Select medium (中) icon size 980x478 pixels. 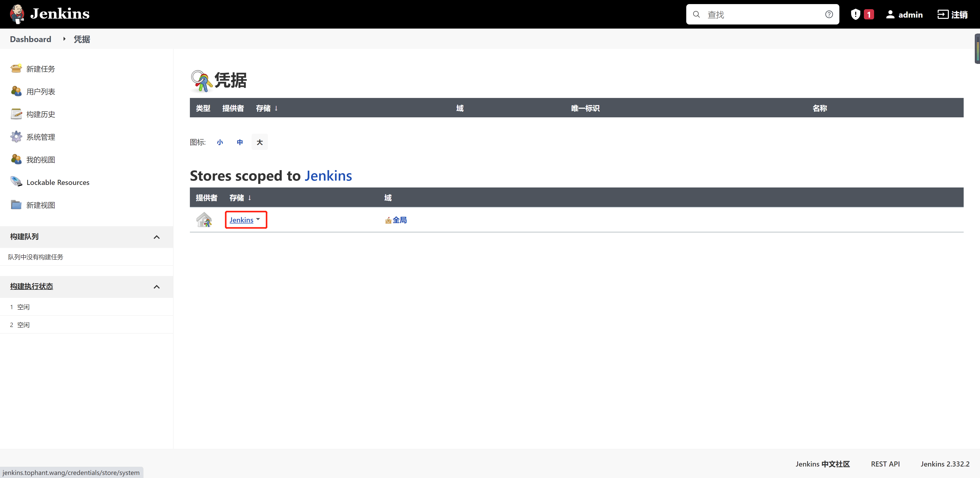(240, 142)
